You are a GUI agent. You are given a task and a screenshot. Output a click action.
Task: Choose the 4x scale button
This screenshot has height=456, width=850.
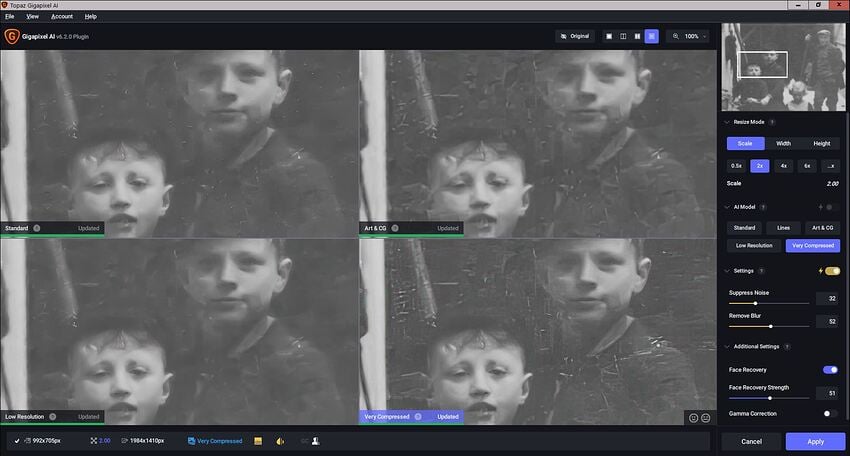783,166
